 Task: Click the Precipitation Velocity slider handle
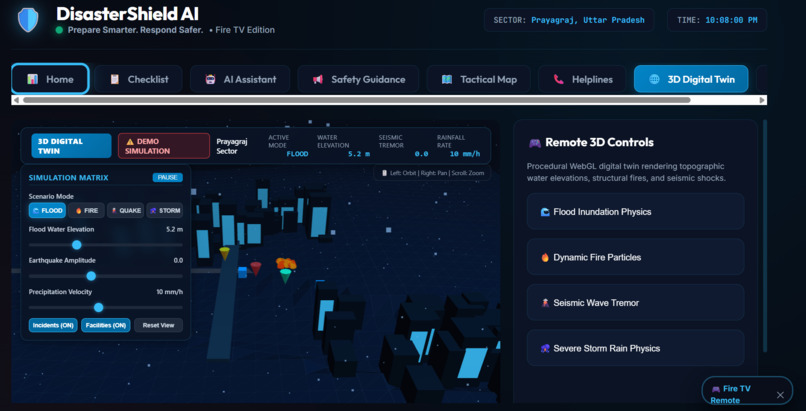click(x=99, y=307)
